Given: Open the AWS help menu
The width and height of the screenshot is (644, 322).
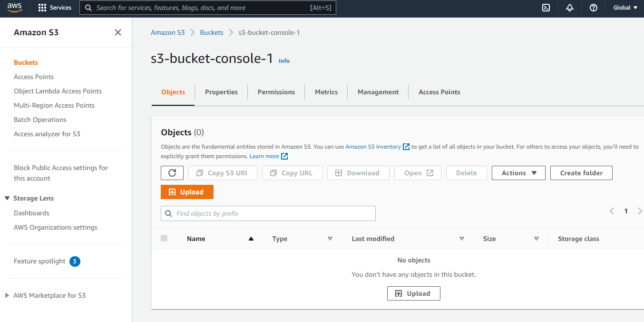Looking at the screenshot, I should tap(593, 8).
